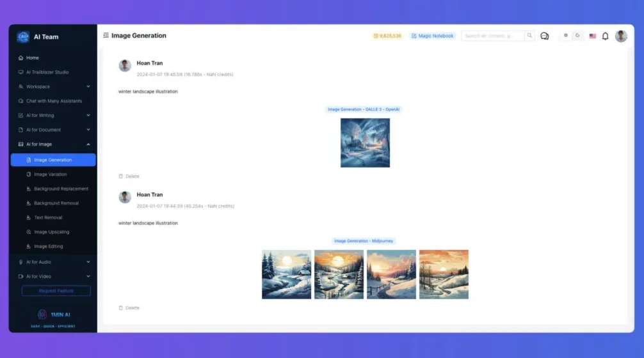The image size is (644, 358).
Task: Open Image Editing tool
Action: [52, 247]
